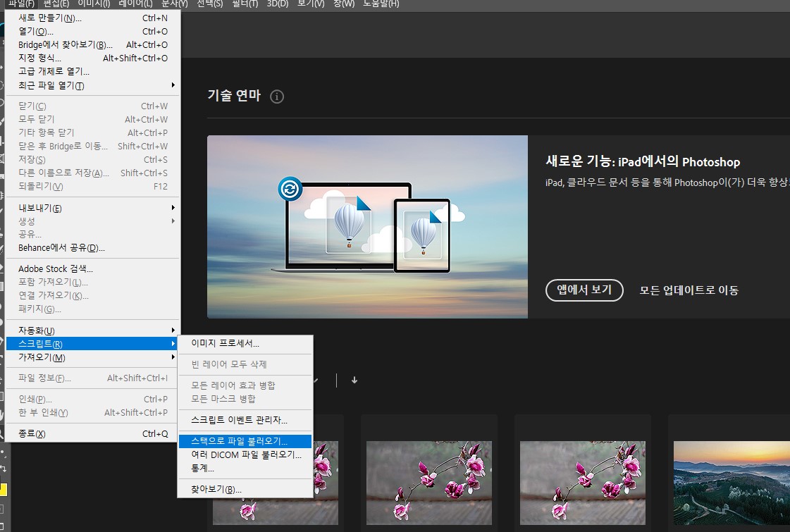The image size is (790, 532).
Task: Select 파일 정보(F)... menu entry
Action: (x=93, y=378)
